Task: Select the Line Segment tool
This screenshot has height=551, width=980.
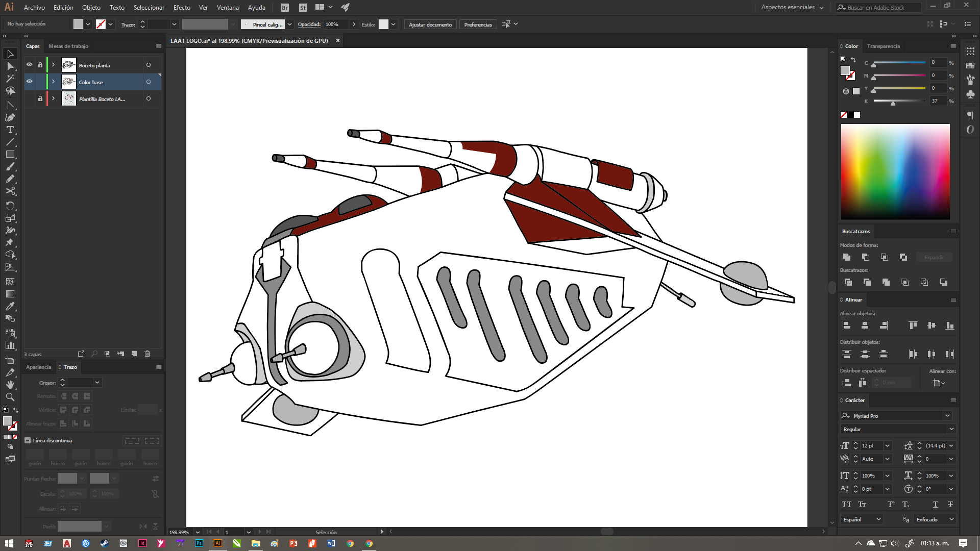Action: pos(10,142)
